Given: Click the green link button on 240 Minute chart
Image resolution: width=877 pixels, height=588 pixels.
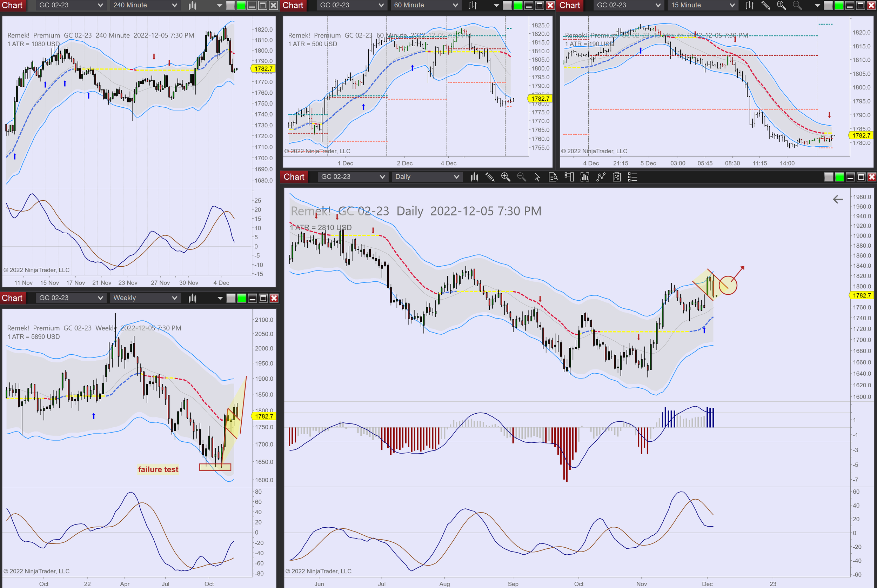Looking at the screenshot, I should [241, 5].
